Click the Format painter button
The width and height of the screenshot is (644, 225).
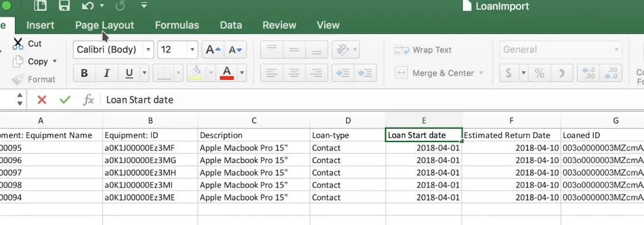pos(34,79)
